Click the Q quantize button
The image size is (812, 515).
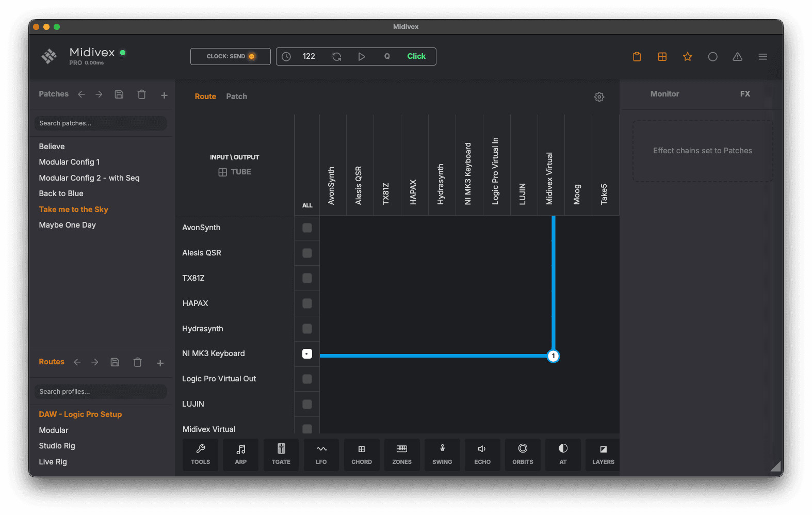(x=387, y=56)
